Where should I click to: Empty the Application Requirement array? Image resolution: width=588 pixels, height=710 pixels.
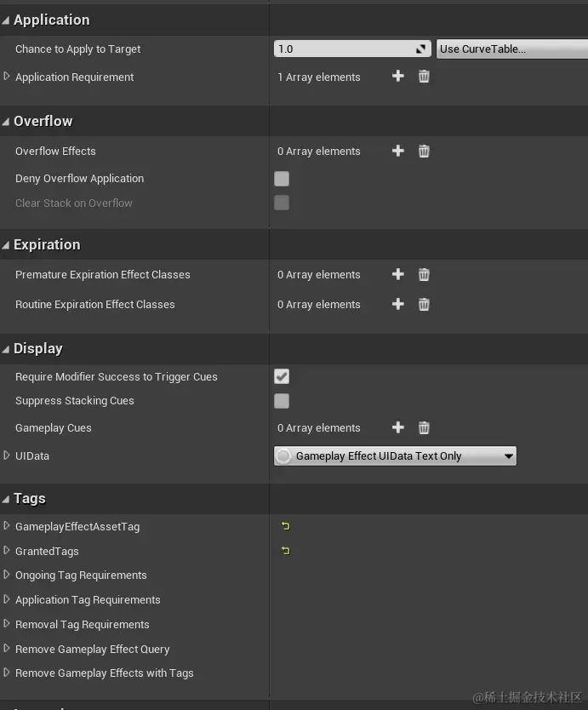(x=424, y=77)
